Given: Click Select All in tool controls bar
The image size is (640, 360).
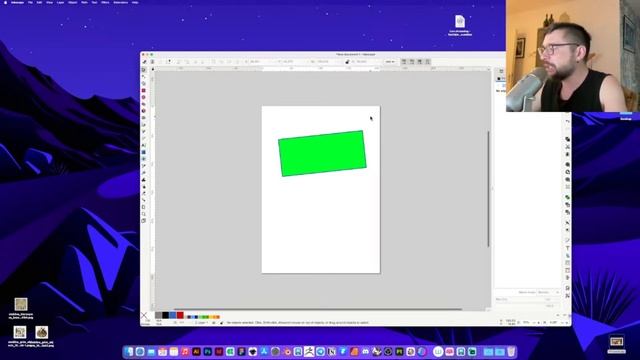Looking at the screenshot, I should tap(144, 62).
